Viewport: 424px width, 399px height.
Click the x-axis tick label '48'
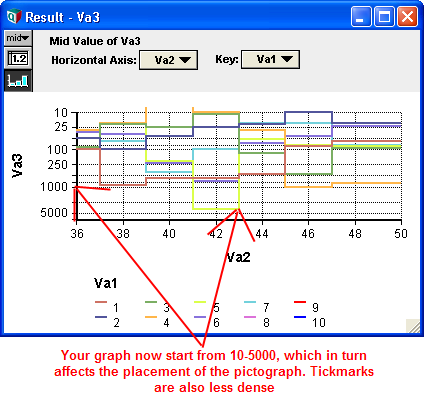[x=355, y=234]
